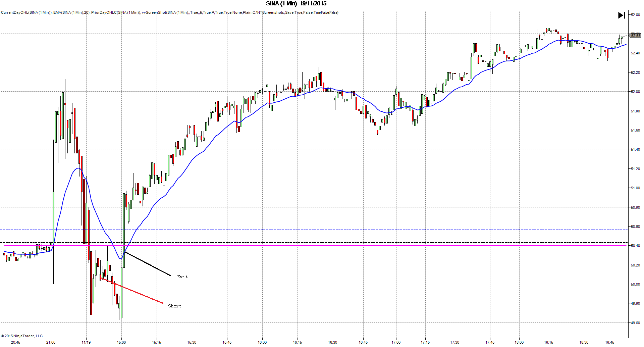The width and height of the screenshot is (644, 347).
Task: Click the 51.20 price axis label
Action: tap(635, 169)
